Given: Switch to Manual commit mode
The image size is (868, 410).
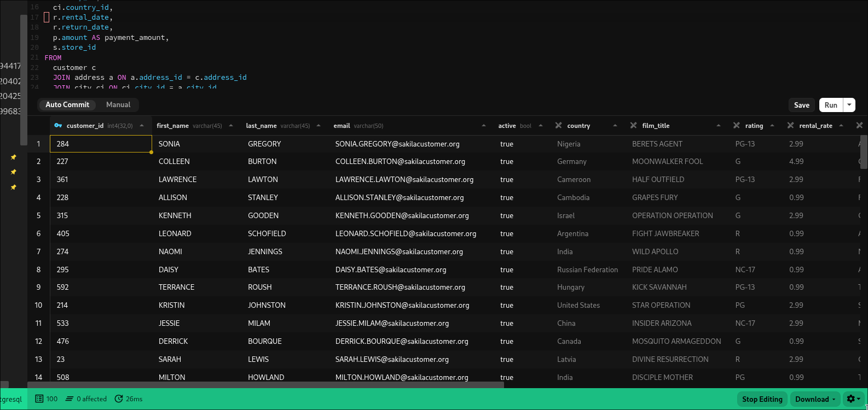Looking at the screenshot, I should (118, 105).
